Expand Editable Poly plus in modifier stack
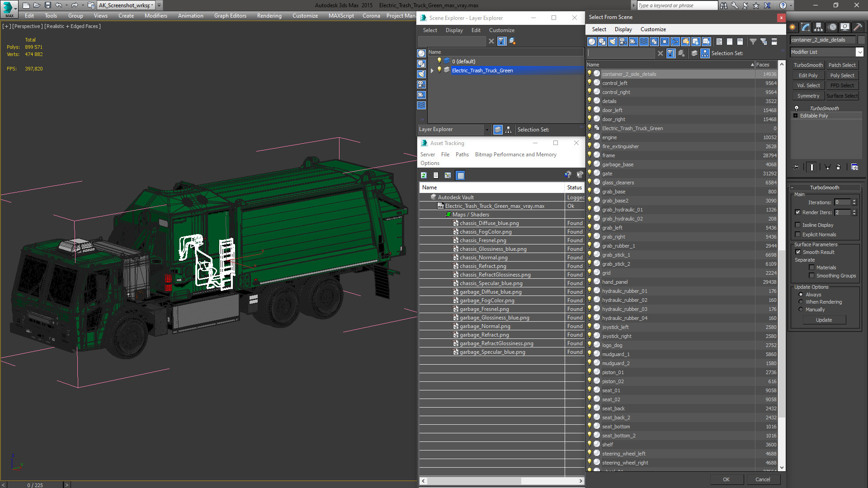Viewport: 868px width, 488px height. (x=796, y=116)
